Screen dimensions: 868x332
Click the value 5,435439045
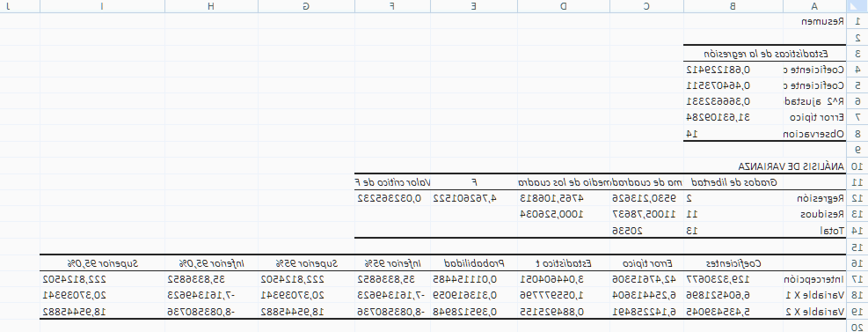718,311
